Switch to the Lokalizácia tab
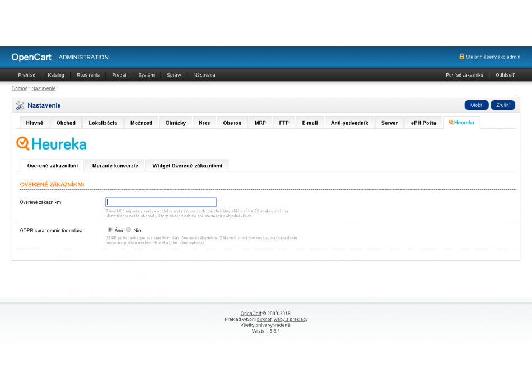532x392 pixels. pyautogui.click(x=103, y=123)
